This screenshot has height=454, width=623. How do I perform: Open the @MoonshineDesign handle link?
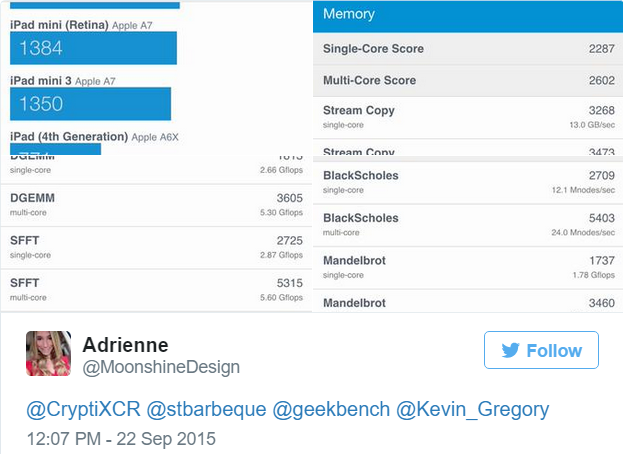tap(161, 367)
